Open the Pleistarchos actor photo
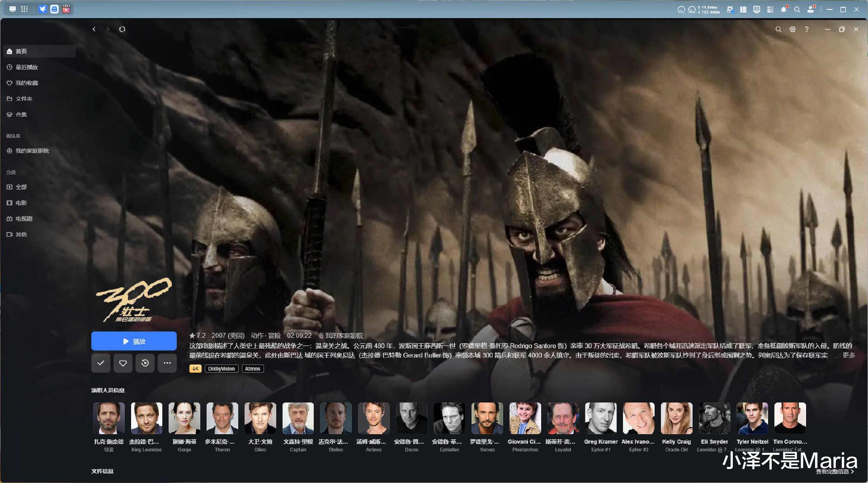Viewport: 868px width, 483px height. pos(525,418)
